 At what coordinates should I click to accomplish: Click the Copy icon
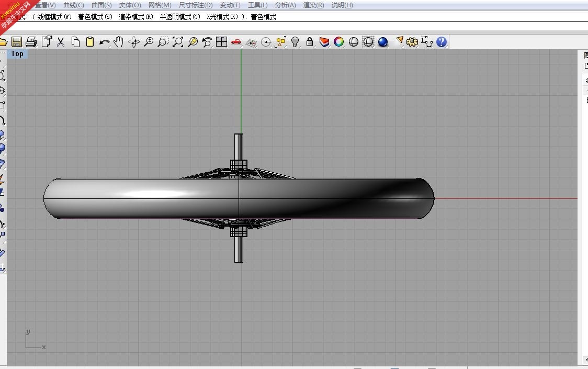coord(75,42)
